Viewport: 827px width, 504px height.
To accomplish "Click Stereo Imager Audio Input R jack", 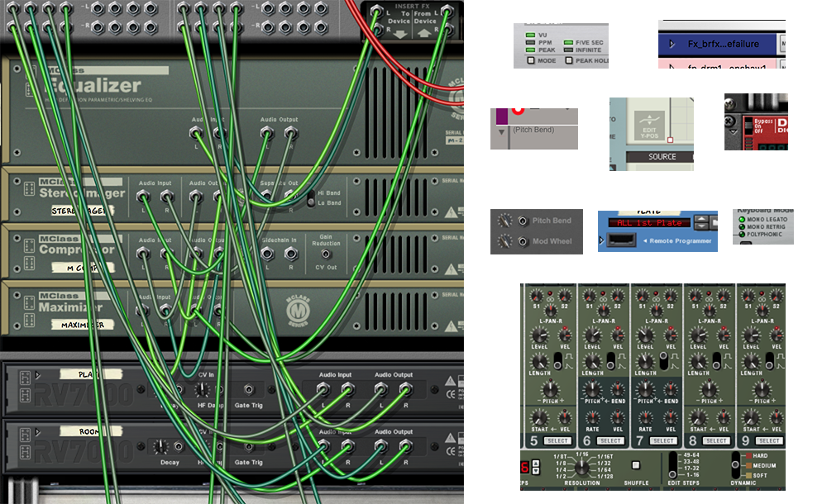I will coord(167,197).
